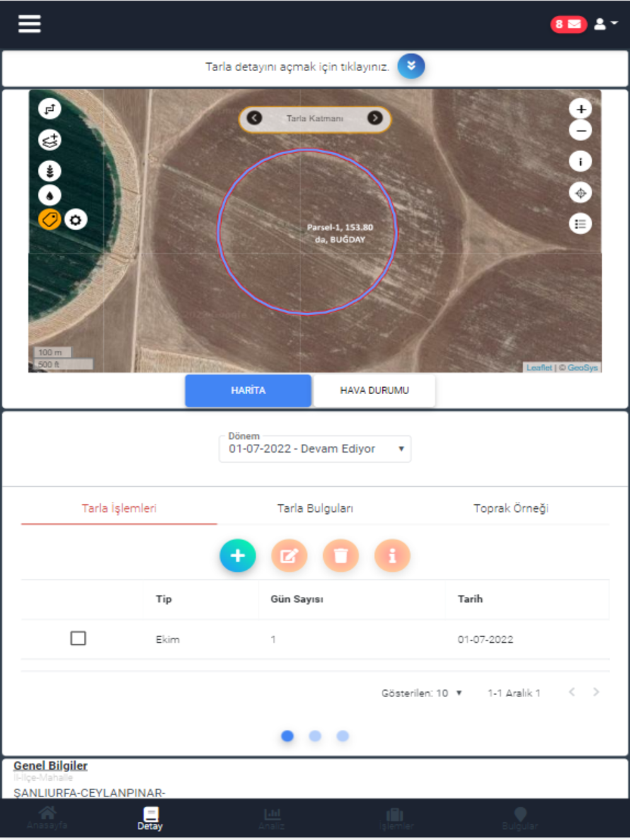The width and height of the screenshot is (630, 840).
Task: Select the Tarla Bulguları tab
Action: (315, 508)
